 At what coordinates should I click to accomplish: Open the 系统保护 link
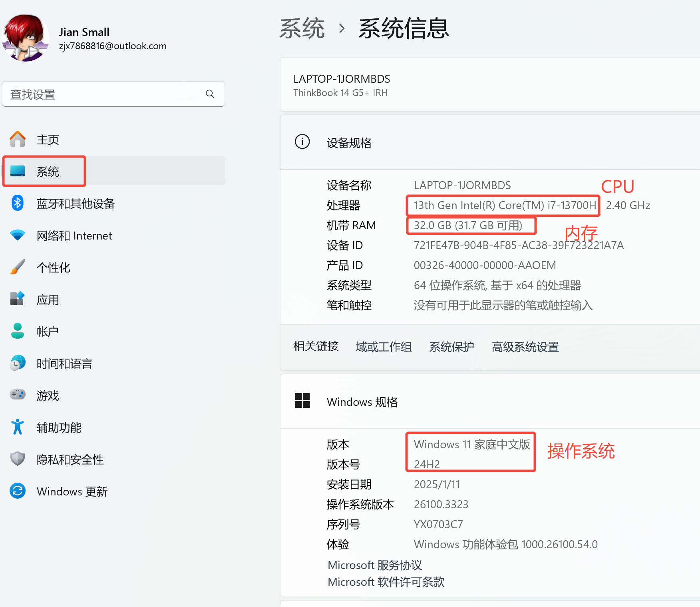point(451,347)
